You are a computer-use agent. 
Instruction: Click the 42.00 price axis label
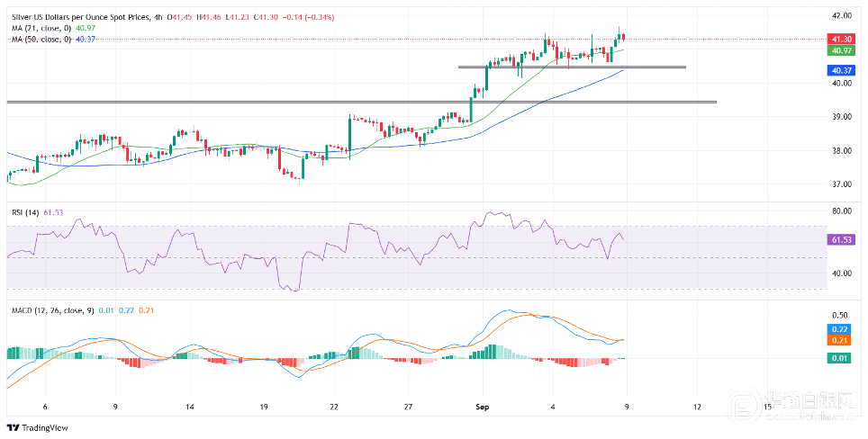[x=841, y=16]
